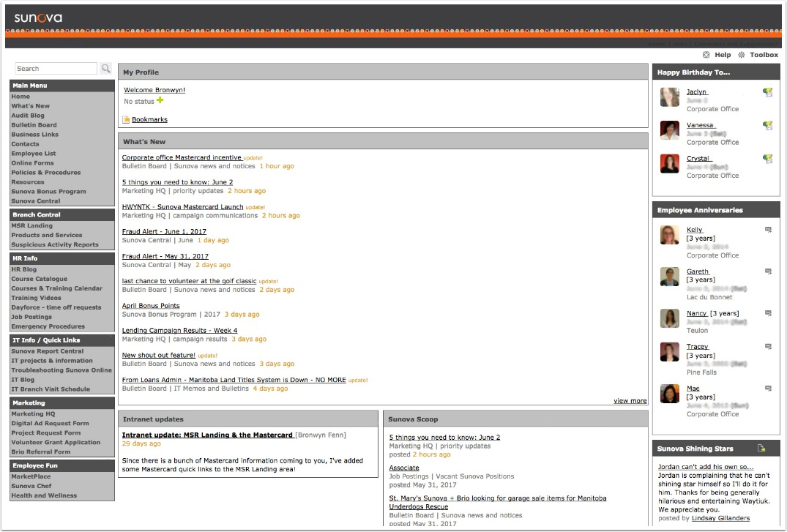Open Associate job posting in Sunova Scoop

click(x=404, y=468)
